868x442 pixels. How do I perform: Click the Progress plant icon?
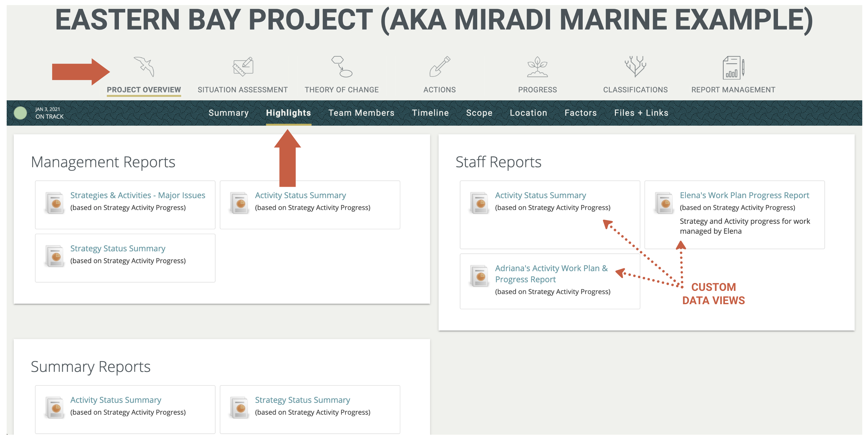coord(537,67)
